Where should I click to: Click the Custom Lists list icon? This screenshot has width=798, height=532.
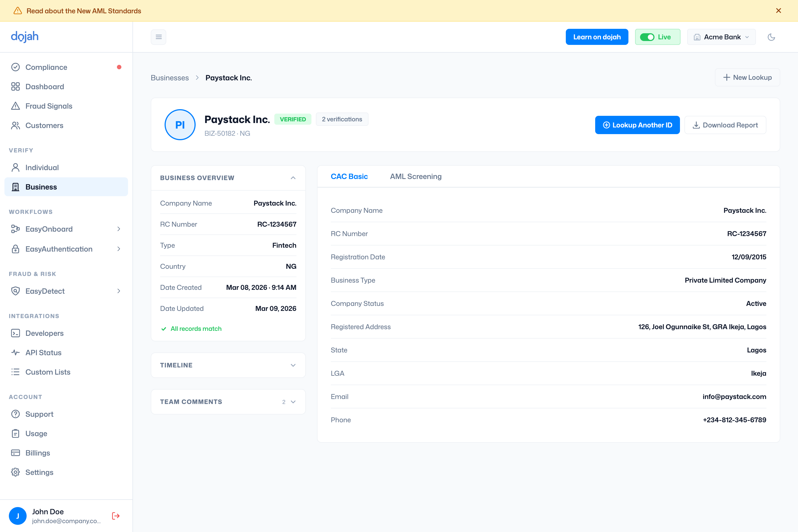[16, 372]
